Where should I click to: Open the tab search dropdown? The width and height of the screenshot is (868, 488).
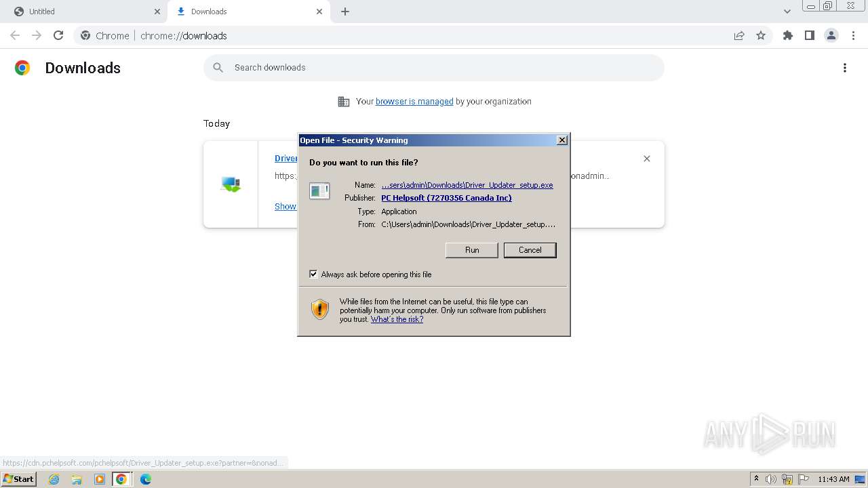click(x=787, y=12)
